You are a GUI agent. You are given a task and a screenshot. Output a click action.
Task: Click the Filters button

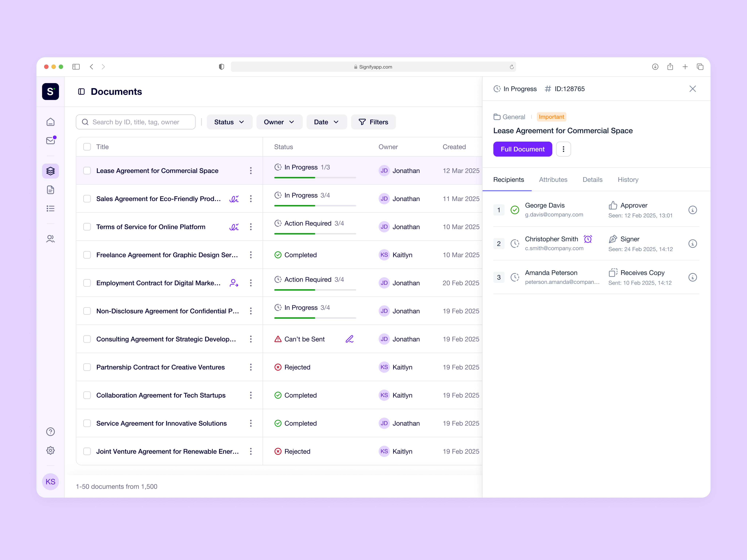pyautogui.click(x=373, y=122)
